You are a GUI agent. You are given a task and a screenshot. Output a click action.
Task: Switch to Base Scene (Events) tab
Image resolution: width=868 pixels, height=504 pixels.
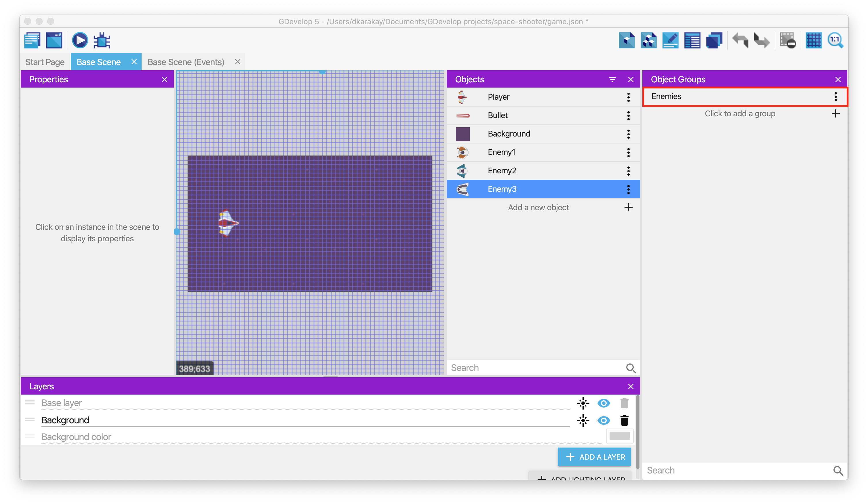point(186,62)
